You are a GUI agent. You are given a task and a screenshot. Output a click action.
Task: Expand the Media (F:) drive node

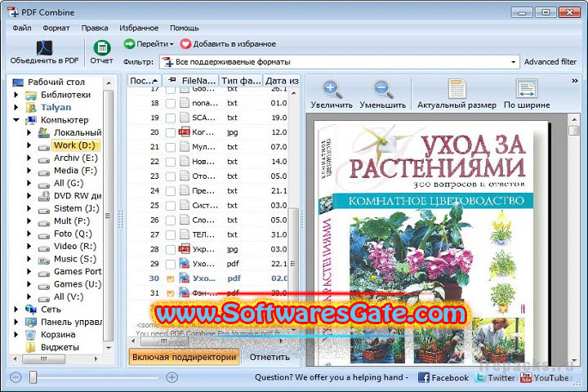[x=29, y=171]
